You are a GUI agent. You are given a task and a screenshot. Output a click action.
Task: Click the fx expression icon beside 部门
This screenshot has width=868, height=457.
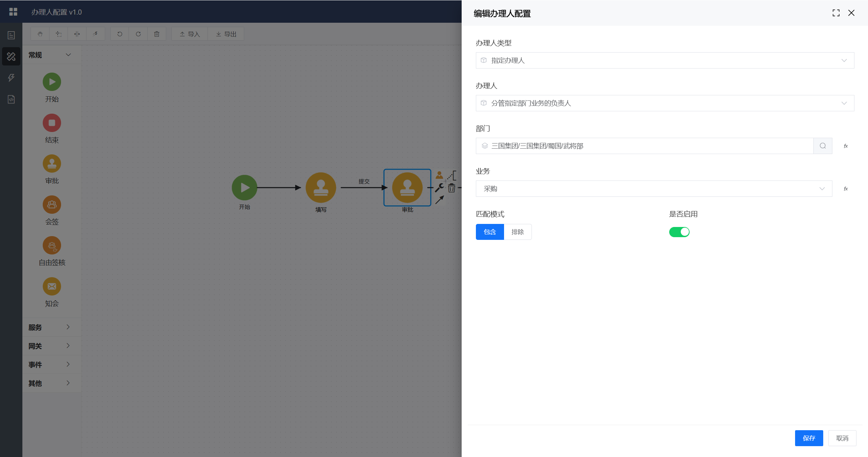[846, 146]
